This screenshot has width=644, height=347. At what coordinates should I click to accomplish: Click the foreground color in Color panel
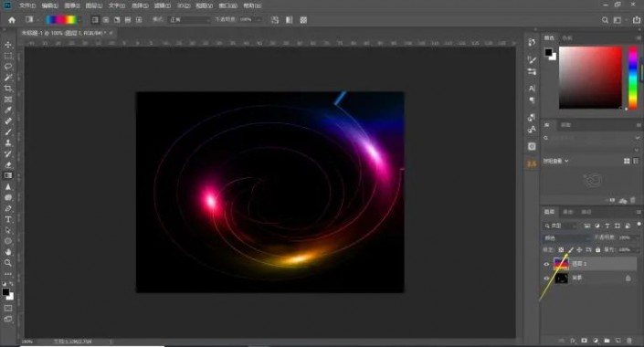tap(548, 52)
